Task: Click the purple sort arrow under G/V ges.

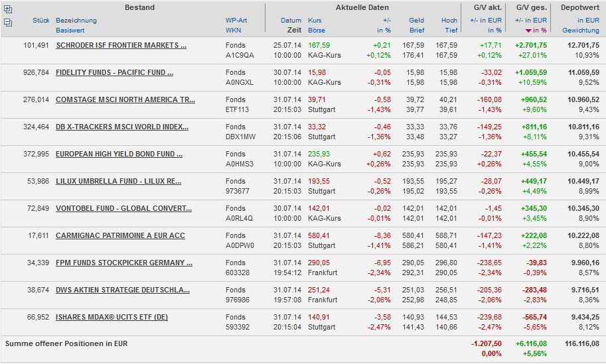Action: point(529,30)
